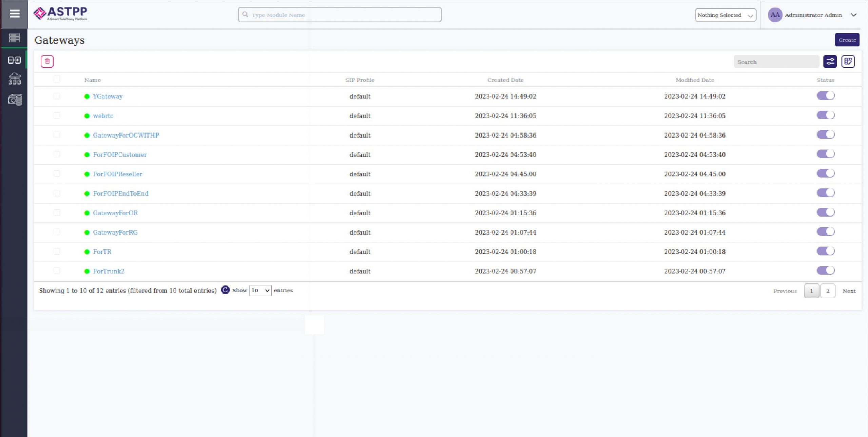Click the red delete trash icon
The height and width of the screenshot is (437, 868).
[47, 61]
